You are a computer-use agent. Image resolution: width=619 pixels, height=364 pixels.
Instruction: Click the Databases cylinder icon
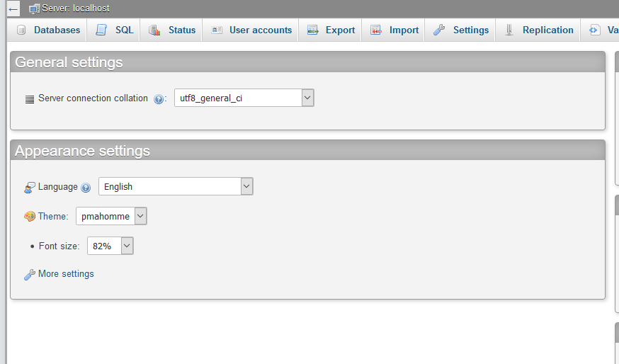tap(21, 30)
